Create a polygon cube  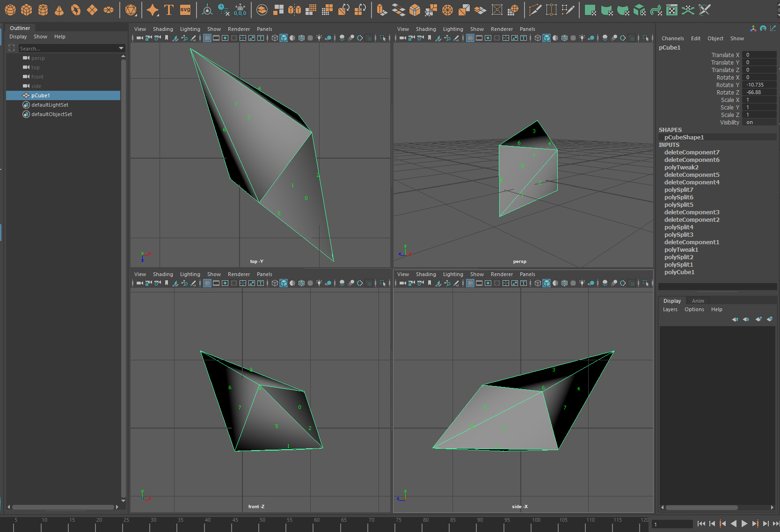tap(26, 9)
